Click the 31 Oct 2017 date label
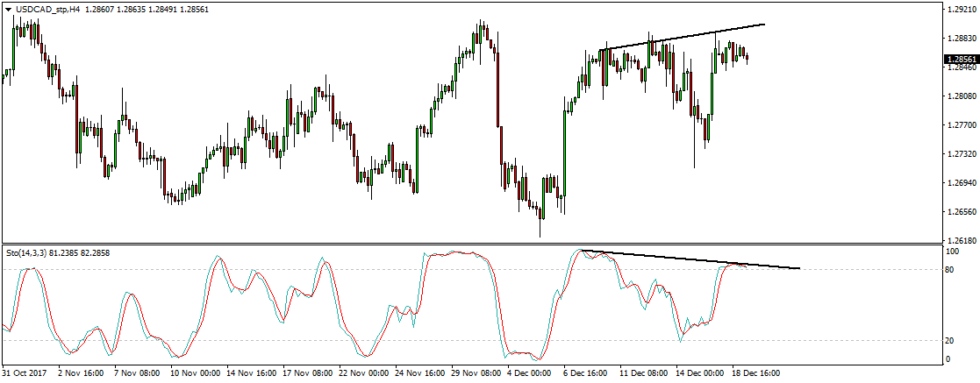The height and width of the screenshot is (383, 980). click(x=23, y=373)
